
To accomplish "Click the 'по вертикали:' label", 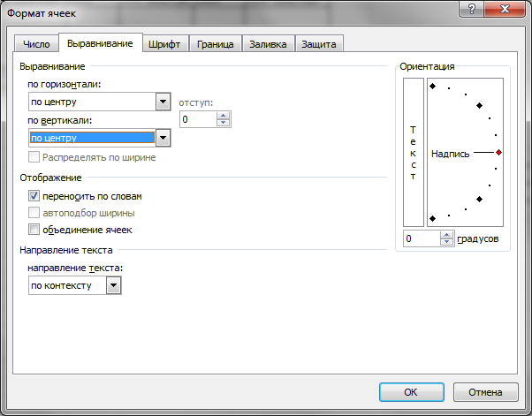I will 60,120.
